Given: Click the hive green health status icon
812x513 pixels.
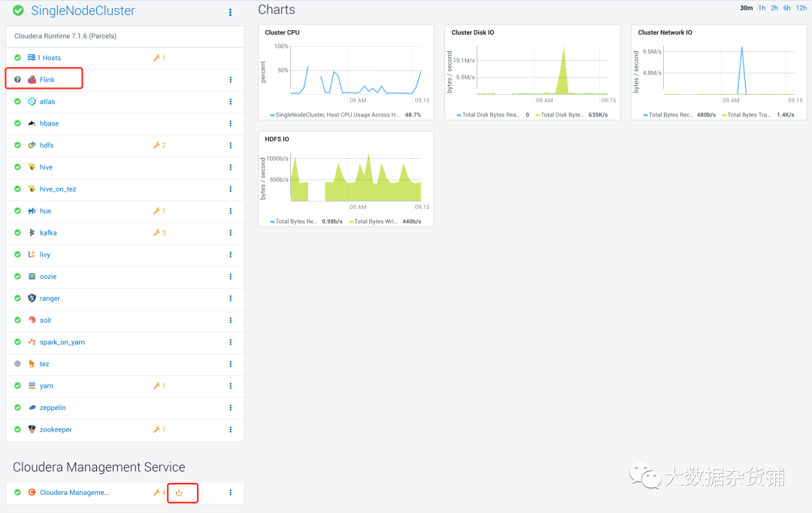Looking at the screenshot, I should [x=17, y=168].
